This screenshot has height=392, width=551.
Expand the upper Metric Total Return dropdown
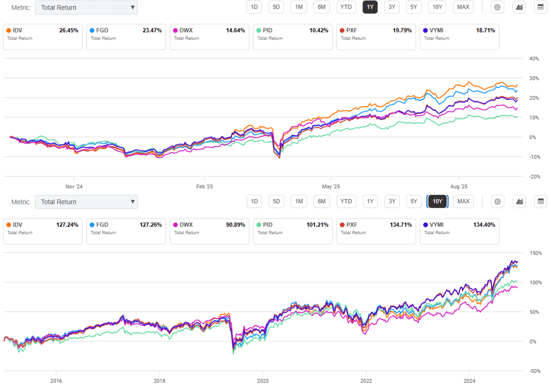(x=86, y=8)
